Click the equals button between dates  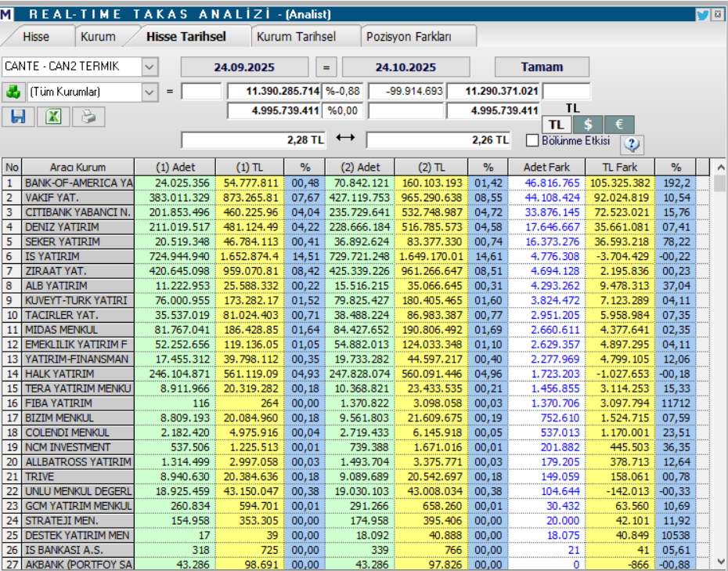[326, 67]
